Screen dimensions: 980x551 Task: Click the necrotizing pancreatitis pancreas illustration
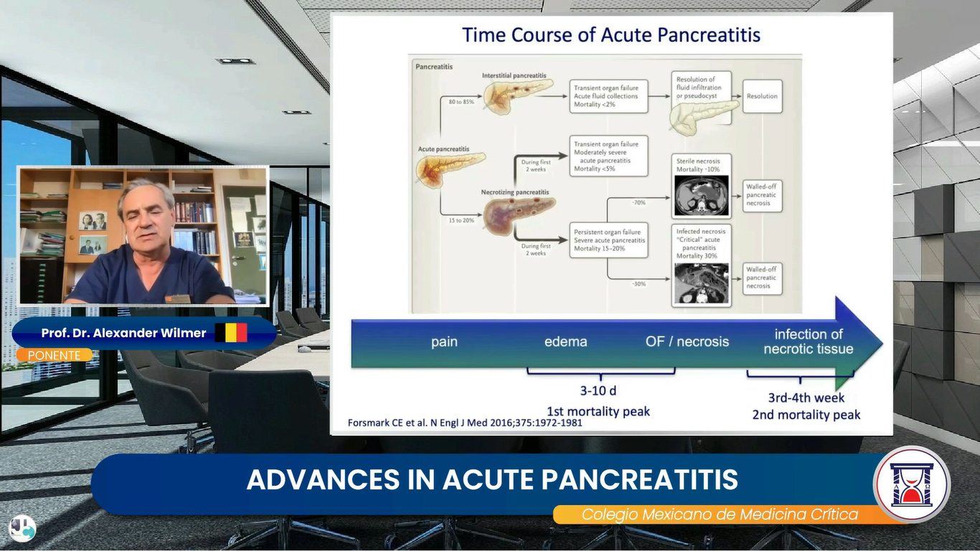[x=519, y=213]
